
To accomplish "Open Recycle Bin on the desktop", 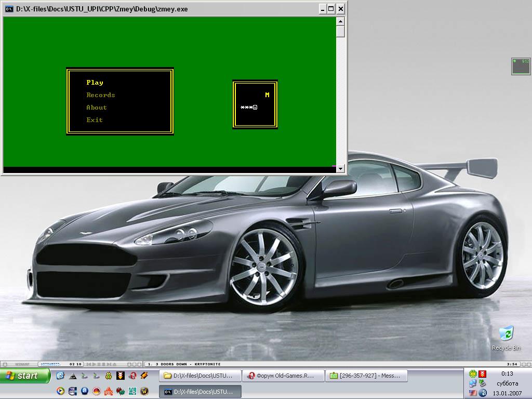I will (506, 334).
